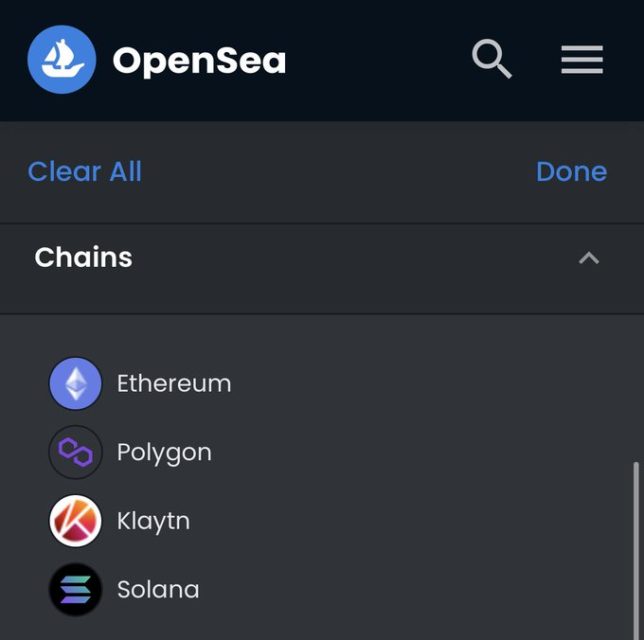Click the OpenSea wordmark text
The image size is (644, 640).
click(199, 60)
